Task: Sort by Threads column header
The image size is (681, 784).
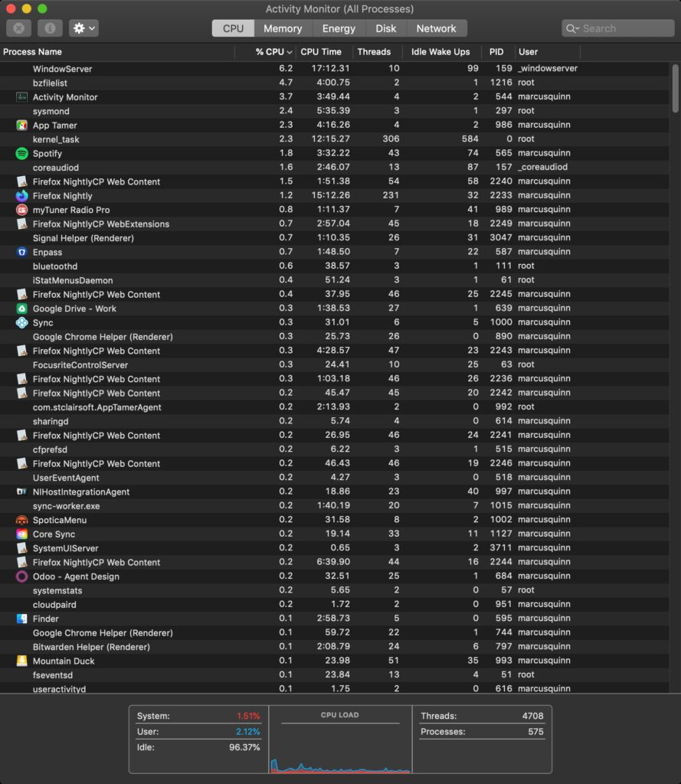Action: [378, 52]
